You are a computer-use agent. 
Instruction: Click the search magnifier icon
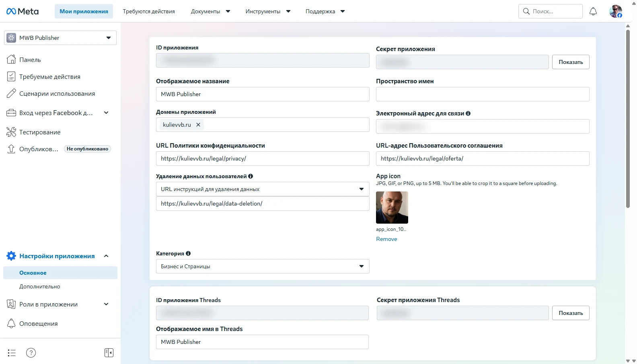pyautogui.click(x=526, y=11)
